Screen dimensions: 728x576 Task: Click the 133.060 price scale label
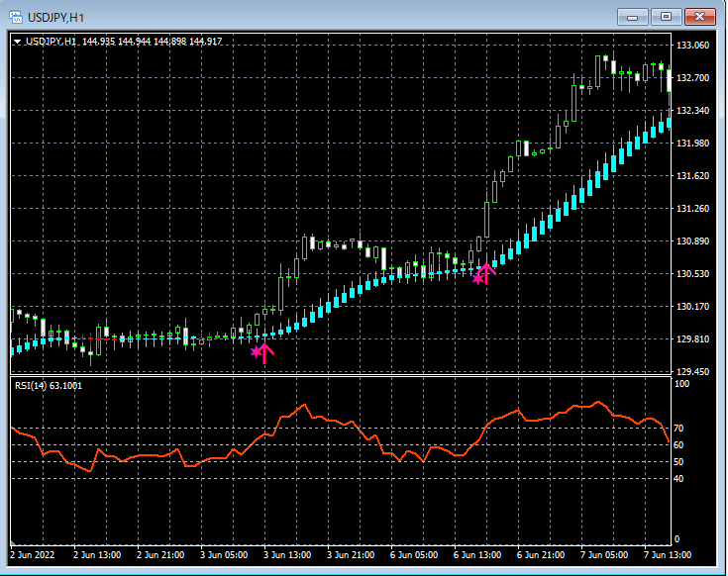[x=692, y=45]
